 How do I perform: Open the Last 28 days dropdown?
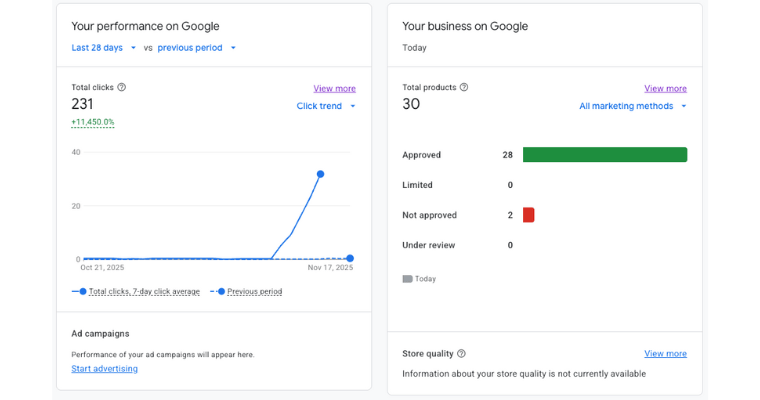click(x=104, y=47)
